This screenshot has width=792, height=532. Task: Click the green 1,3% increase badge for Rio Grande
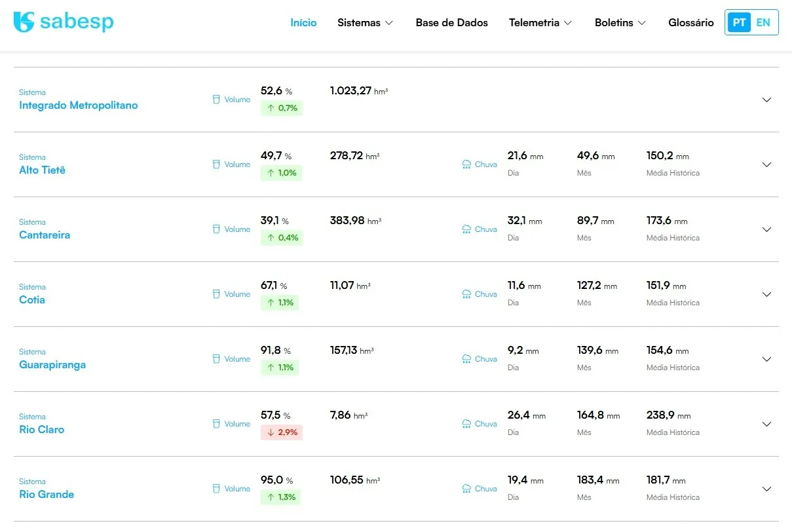281,497
